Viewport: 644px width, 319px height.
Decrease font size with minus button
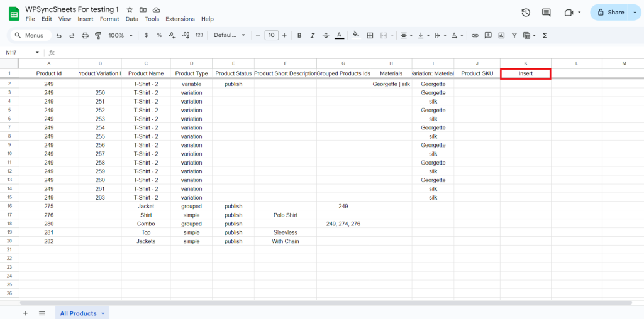[x=258, y=36]
